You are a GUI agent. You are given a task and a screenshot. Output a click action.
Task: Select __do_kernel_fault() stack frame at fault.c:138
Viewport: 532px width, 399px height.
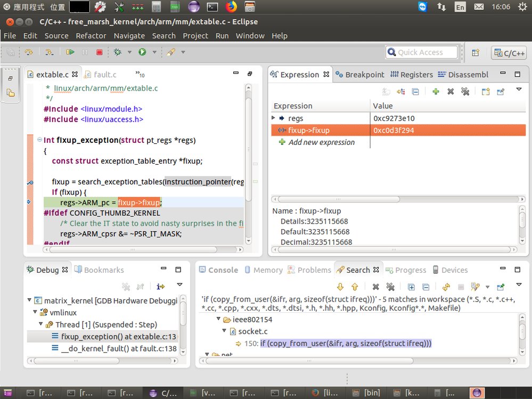(x=114, y=348)
